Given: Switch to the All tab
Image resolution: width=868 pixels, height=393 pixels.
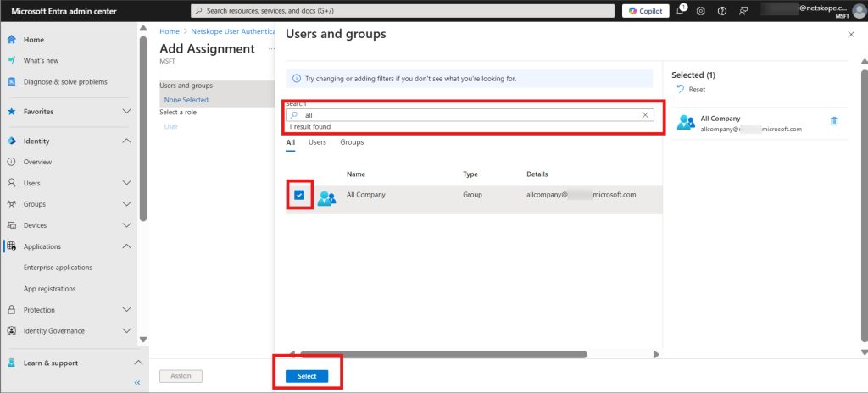Looking at the screenshot, I should (x=290, y=143).
